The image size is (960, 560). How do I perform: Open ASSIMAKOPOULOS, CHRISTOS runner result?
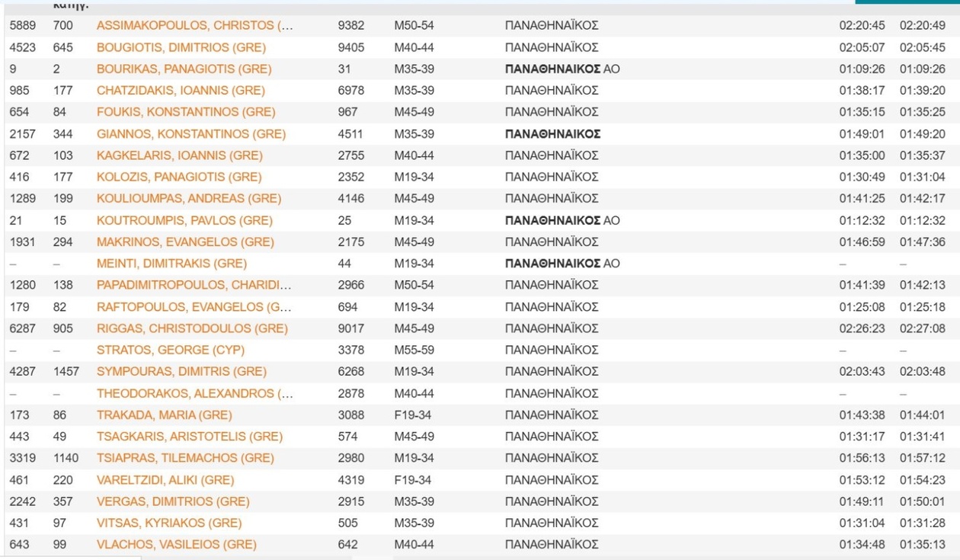[194, 26]
